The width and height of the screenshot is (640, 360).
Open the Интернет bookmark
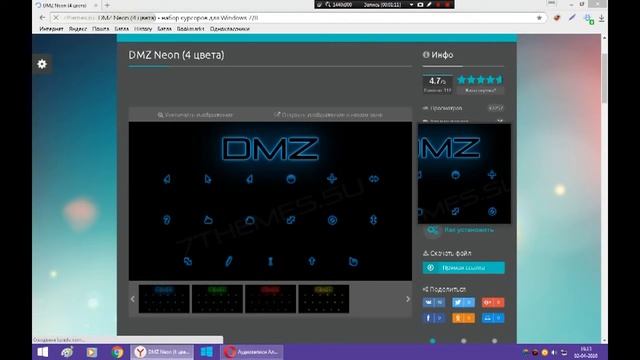click(x=51, y=29)
